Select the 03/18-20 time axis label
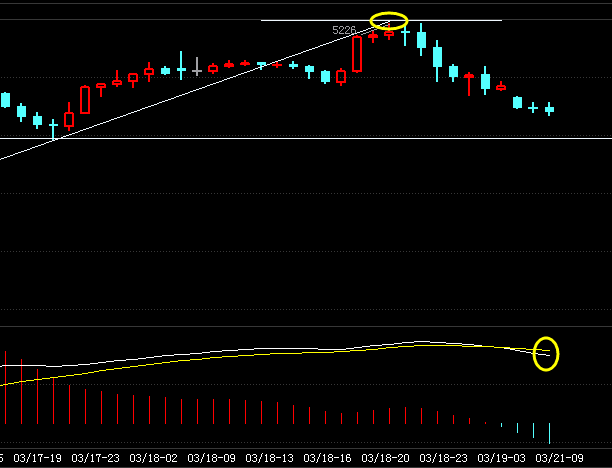612x468 pixels. click(385, 457)
